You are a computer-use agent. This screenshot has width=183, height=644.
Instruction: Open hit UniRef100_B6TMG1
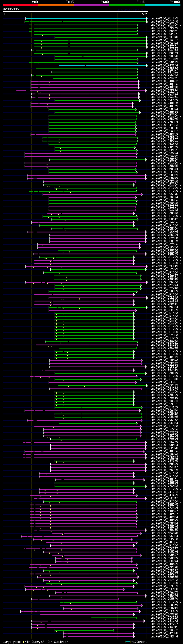coord(164,72)
